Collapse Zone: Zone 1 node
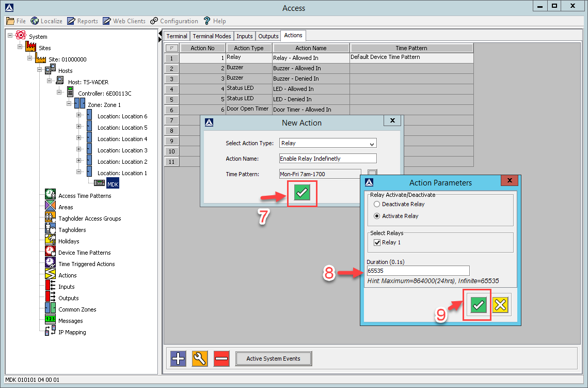 click(69, 103)
